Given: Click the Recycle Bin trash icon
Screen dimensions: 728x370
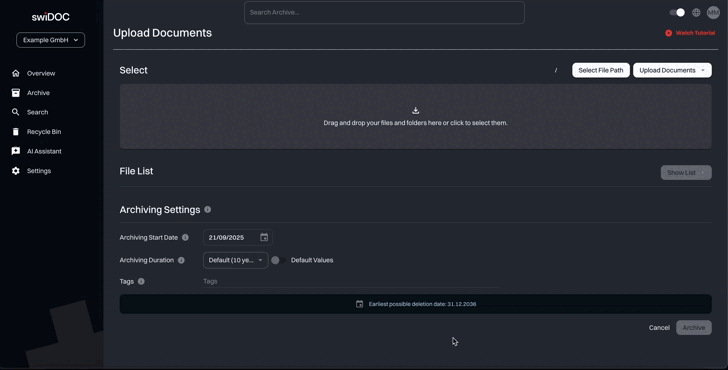Looking at the screenshot, I should click(16, 132).
